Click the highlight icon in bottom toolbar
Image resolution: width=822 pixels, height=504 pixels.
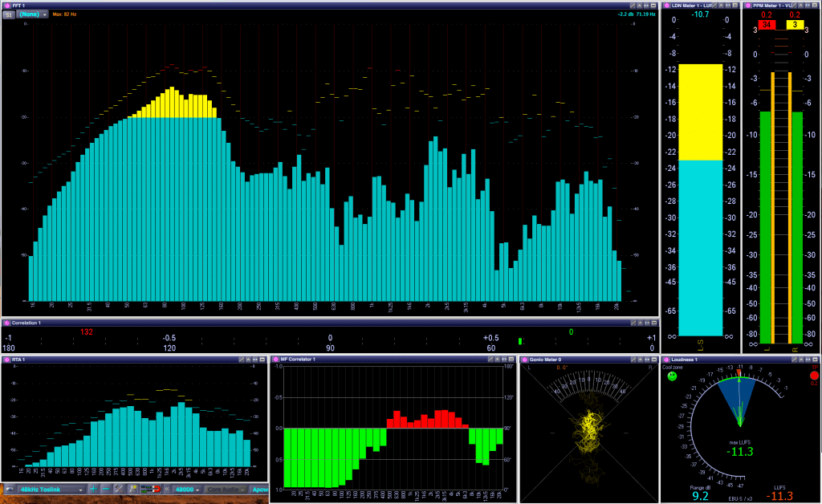tap(132, 490)
